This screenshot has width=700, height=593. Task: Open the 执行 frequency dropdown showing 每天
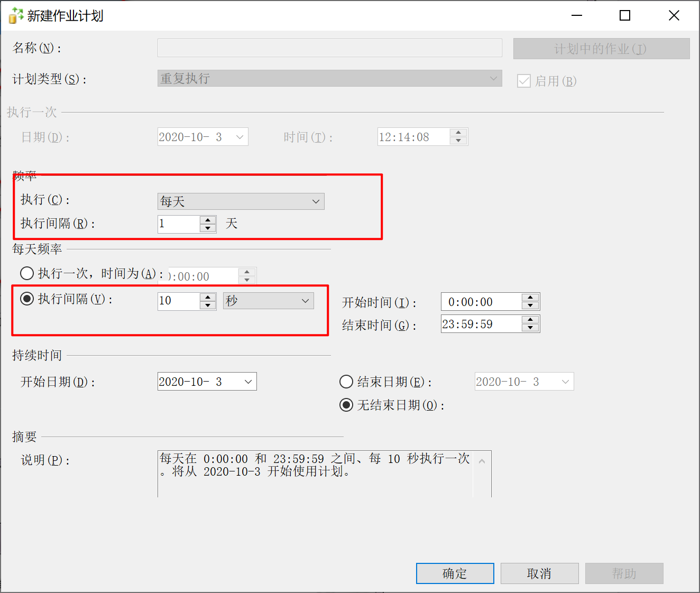241,201
